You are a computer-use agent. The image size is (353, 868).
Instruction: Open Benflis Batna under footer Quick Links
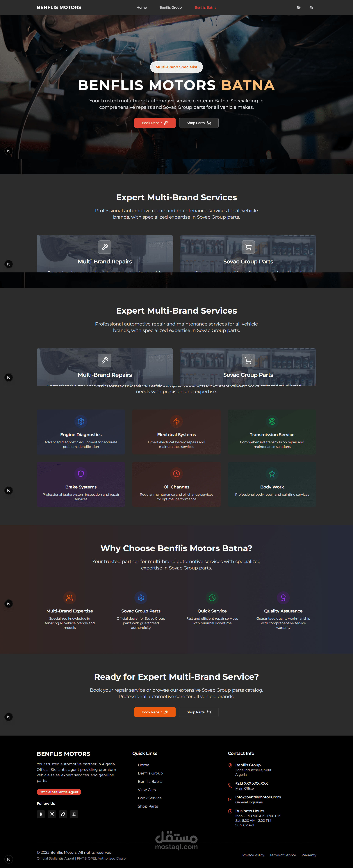[150, 781]
